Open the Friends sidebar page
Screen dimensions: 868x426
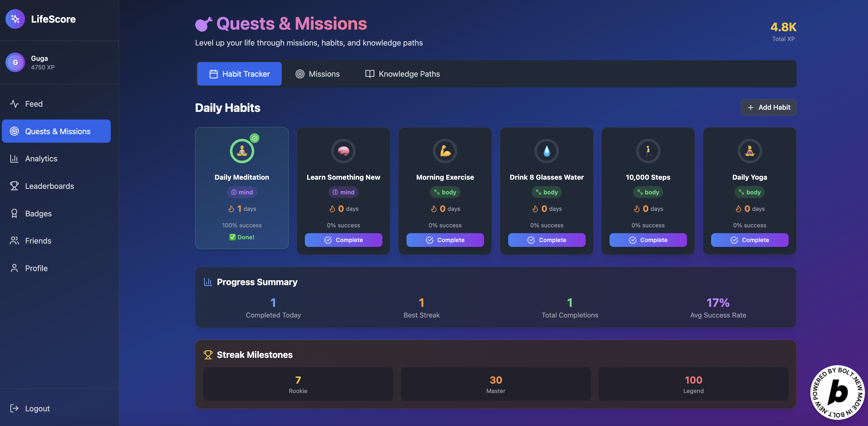[x=38, y=241]
